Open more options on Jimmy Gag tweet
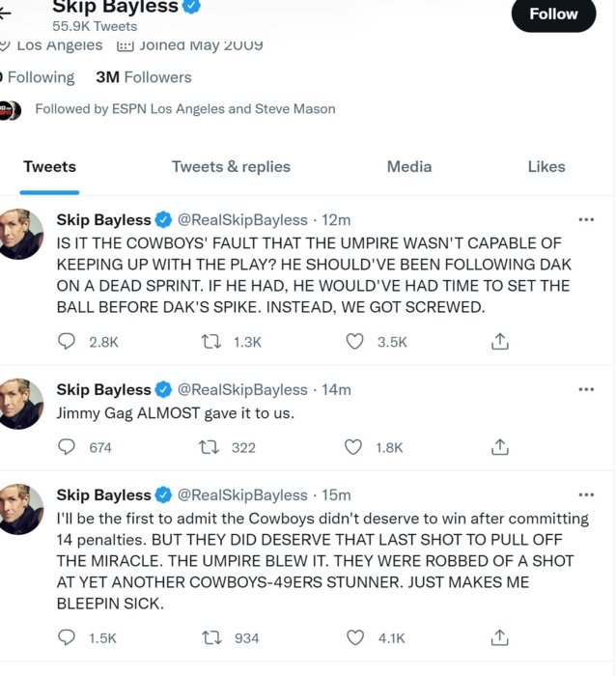The image size is (616, 676). (586, 389)
